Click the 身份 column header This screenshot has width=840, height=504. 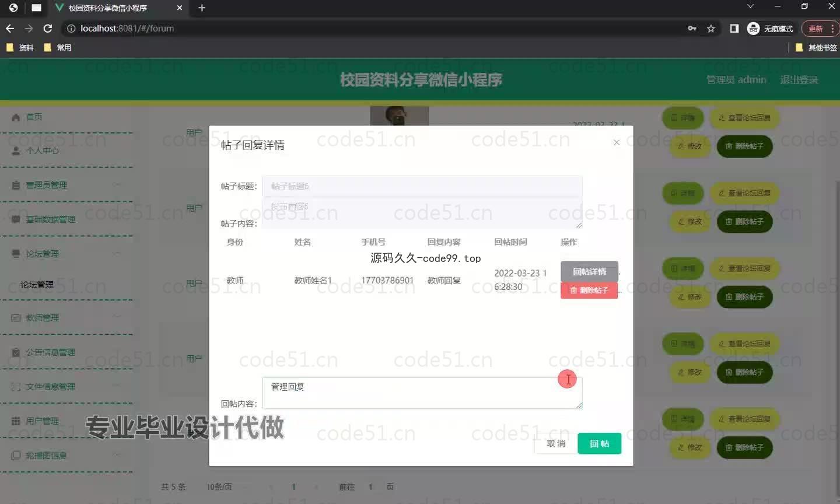point(235,242)
